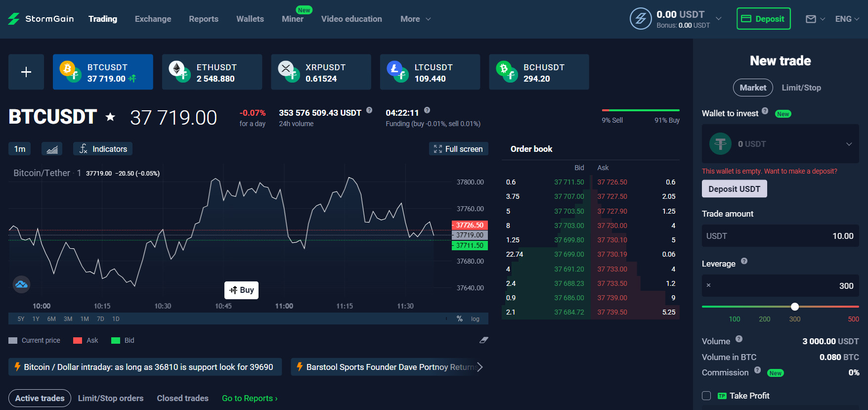Click bid price 37 711.50 in order book
Viewport: 868px width, 410px height.
pyautogui.click(x=569, y=182)
